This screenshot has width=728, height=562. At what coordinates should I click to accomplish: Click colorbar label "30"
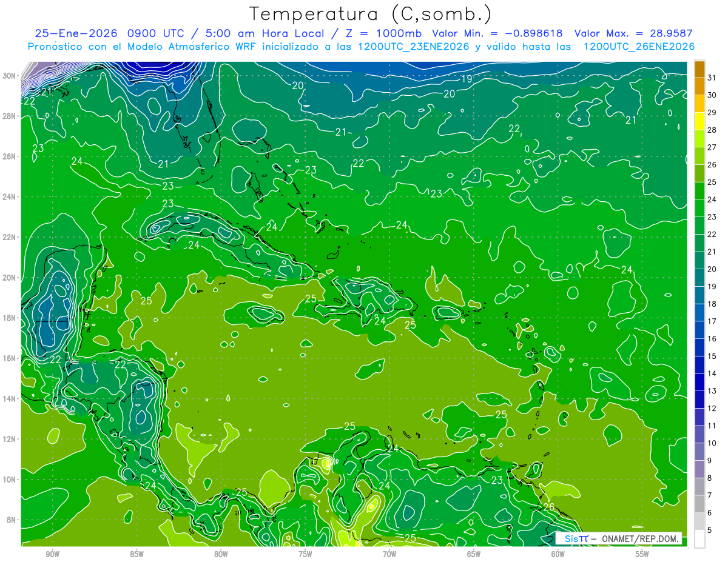coord(712,95)
